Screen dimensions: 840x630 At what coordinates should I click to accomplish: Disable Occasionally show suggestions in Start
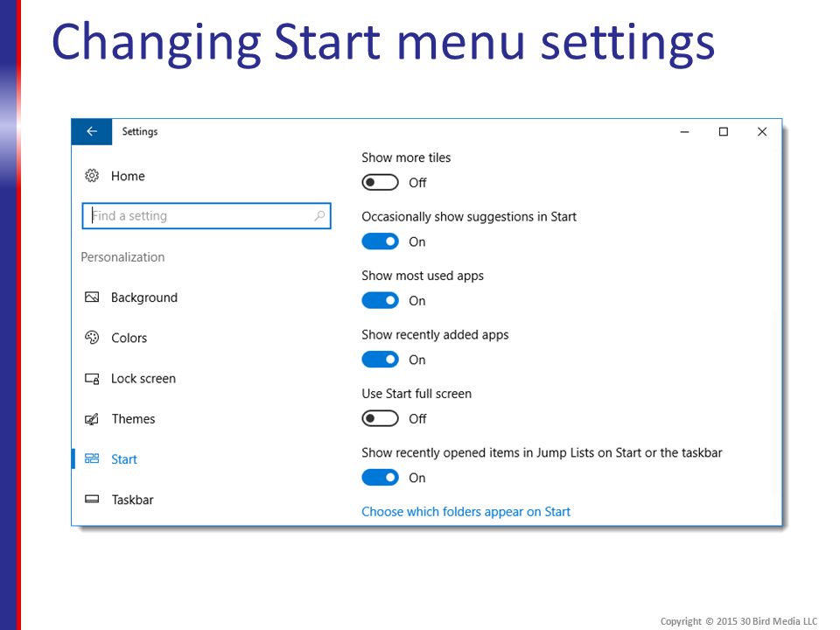point(380,241)
